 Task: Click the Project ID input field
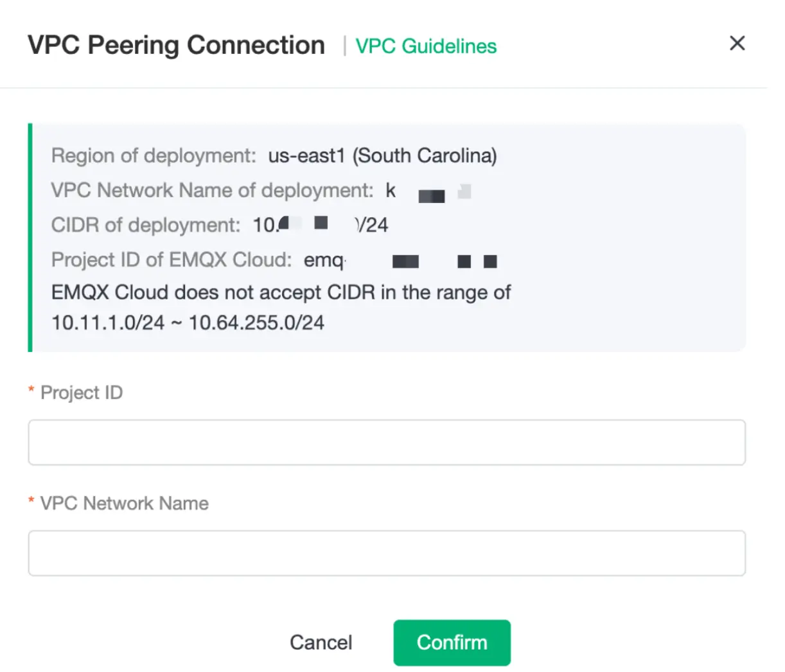(385, 441)
